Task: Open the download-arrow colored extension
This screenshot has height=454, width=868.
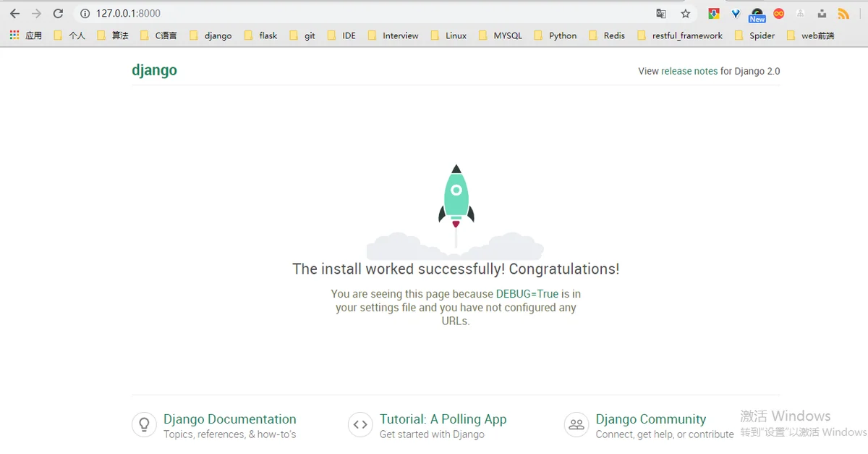Action: 713,14
